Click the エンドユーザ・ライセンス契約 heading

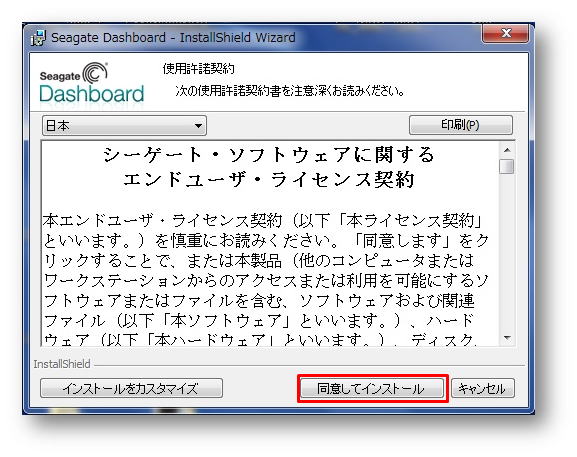coord(269,180)
